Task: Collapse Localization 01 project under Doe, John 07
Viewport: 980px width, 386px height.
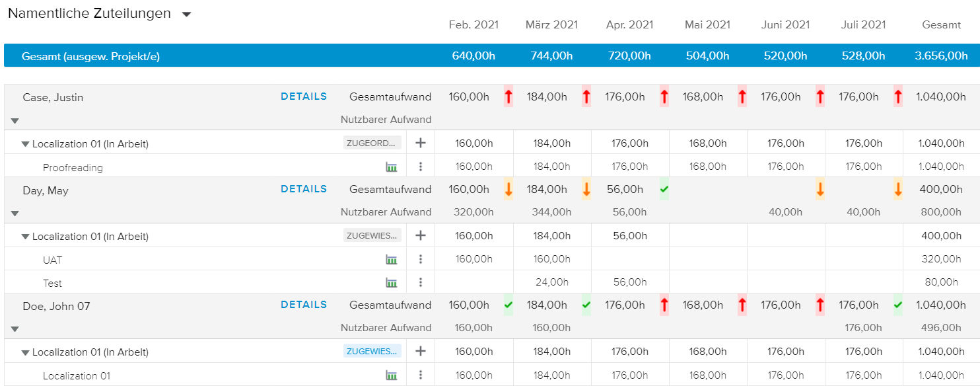Action: [x=26, y=352]
